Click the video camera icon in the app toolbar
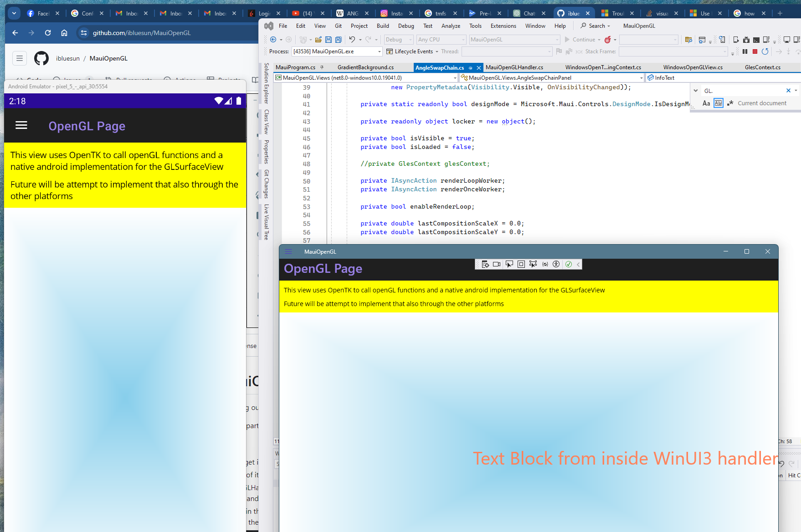801x532 pixels. (497, 264)
